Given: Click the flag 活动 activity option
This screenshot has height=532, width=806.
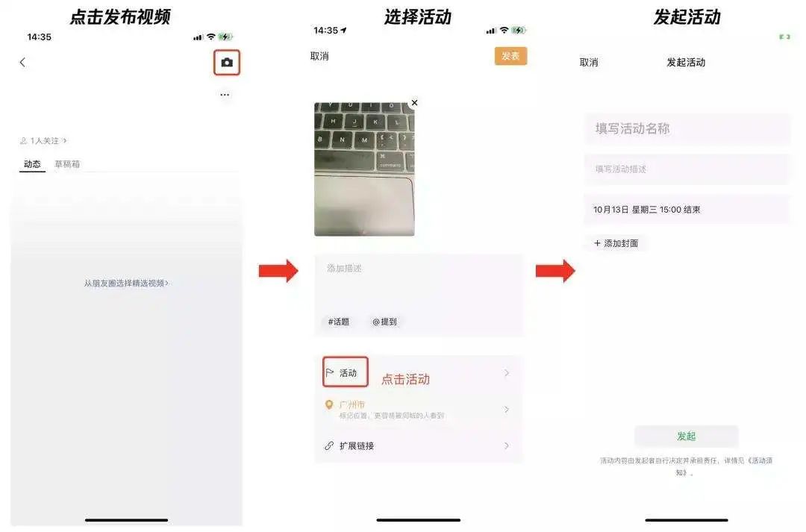Looking at the screenshot, I should point(345,372).
